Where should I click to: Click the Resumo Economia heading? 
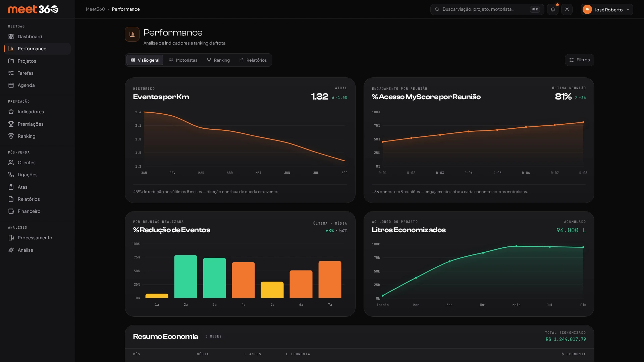pyautogui.click(x=165, y=337)
